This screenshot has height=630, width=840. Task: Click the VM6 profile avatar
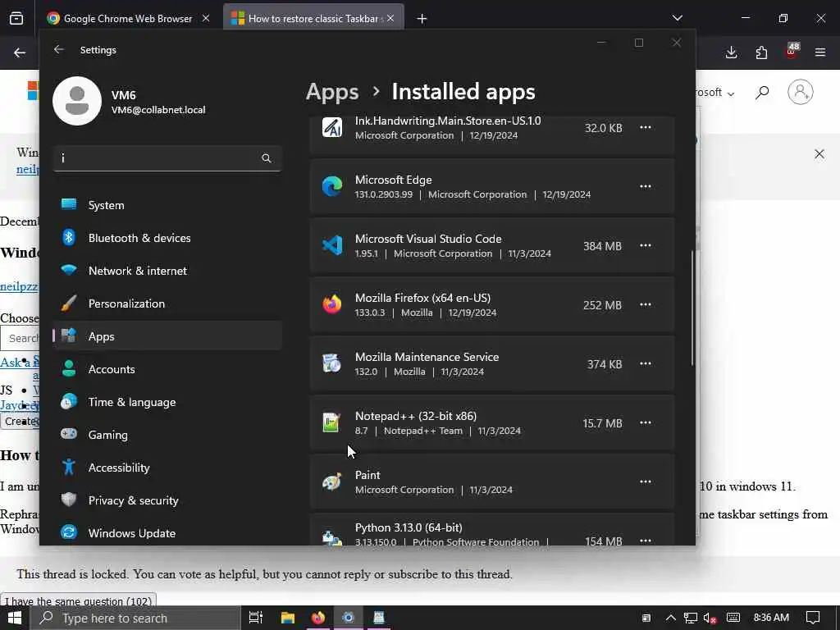(77, 101)
